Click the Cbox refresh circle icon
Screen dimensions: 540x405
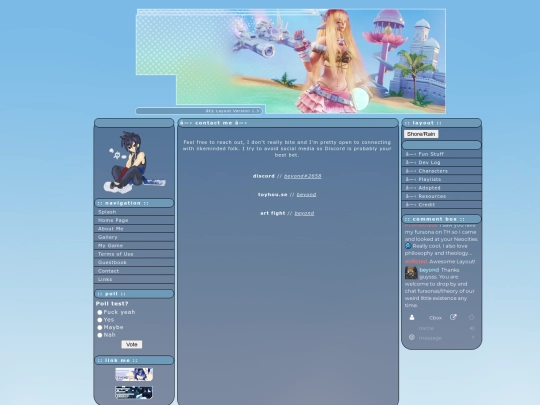[471, 318]
